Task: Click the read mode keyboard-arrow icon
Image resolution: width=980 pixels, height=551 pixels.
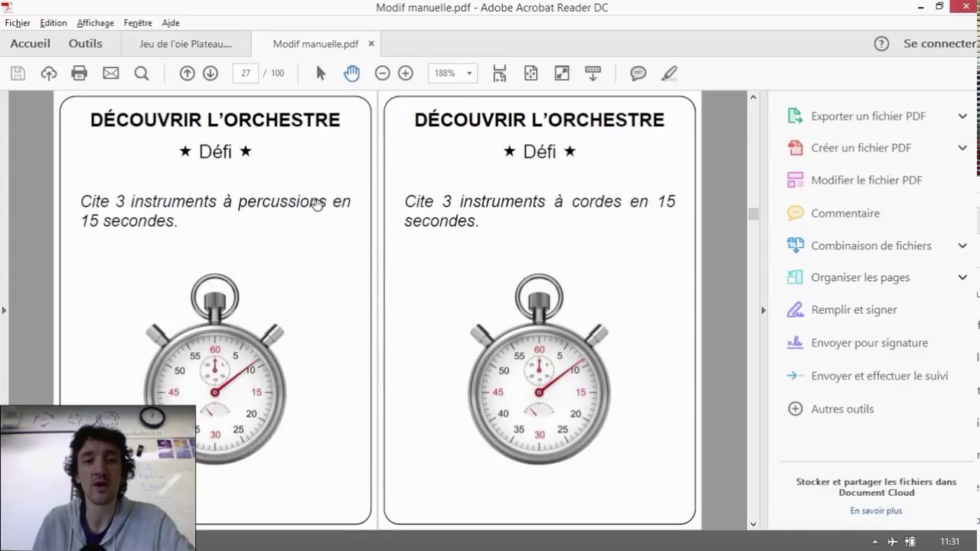Action: (593, 73)
